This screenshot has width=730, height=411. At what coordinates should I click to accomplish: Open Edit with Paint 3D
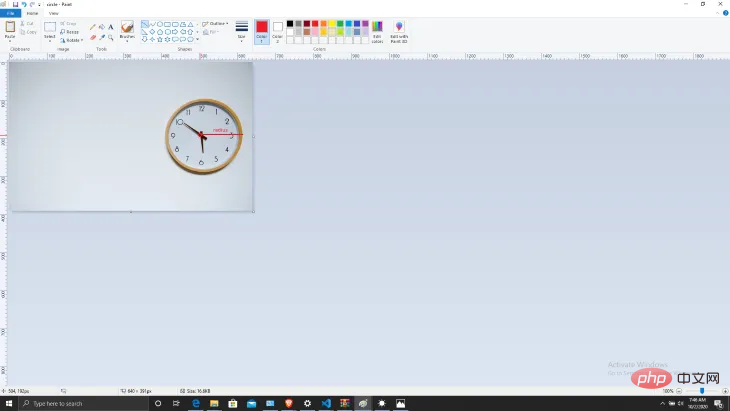(x=399, y=32)
